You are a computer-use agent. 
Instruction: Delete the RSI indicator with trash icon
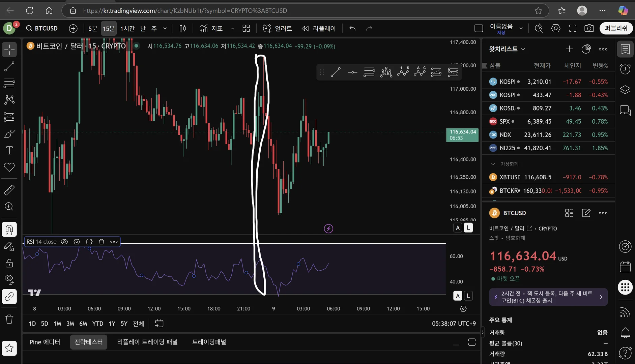(102, 242)
